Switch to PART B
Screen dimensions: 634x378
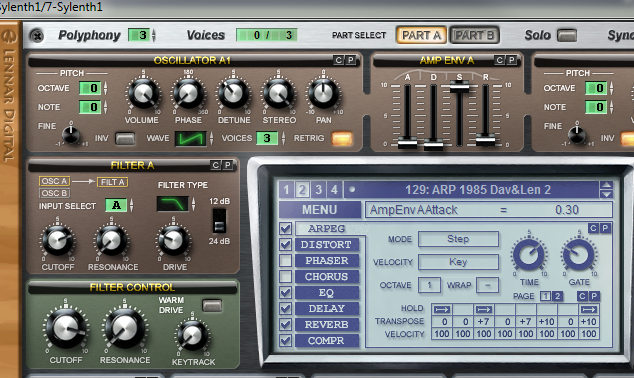point(474,36)
